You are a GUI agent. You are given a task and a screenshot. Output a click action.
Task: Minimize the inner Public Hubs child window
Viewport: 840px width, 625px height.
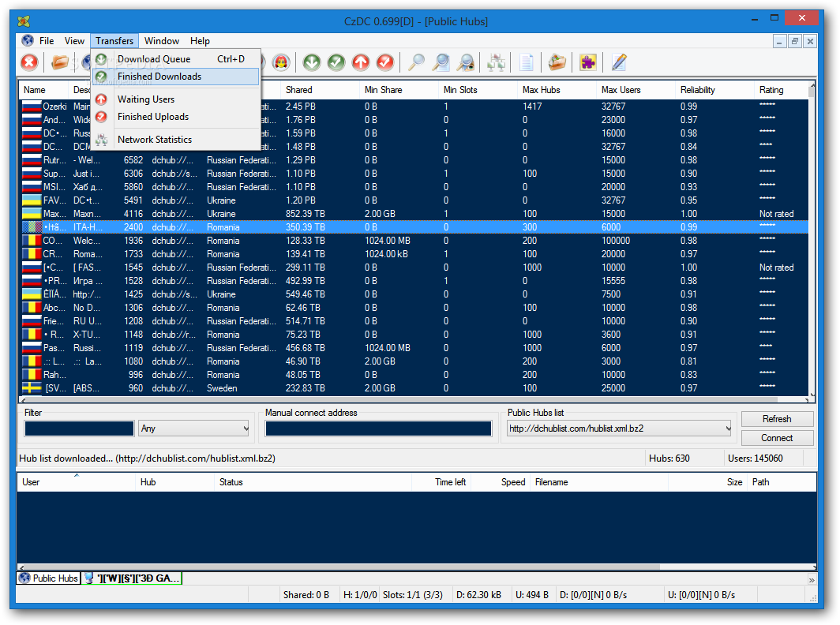(x=779, y=41)
